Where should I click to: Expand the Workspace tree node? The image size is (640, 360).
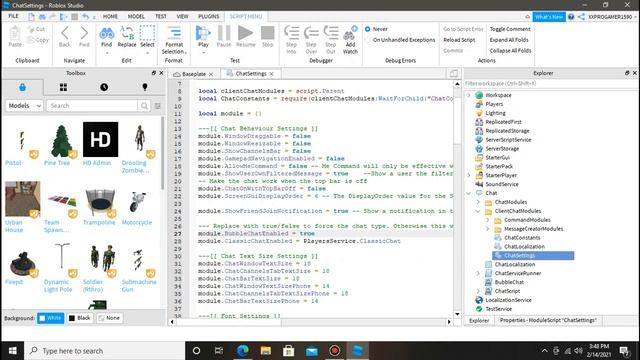469,95
